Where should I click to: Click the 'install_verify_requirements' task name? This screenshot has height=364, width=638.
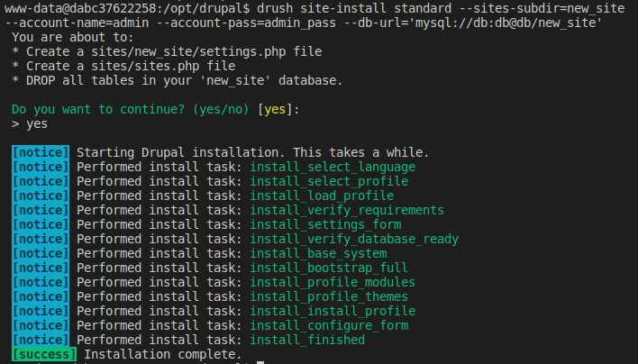347,210
